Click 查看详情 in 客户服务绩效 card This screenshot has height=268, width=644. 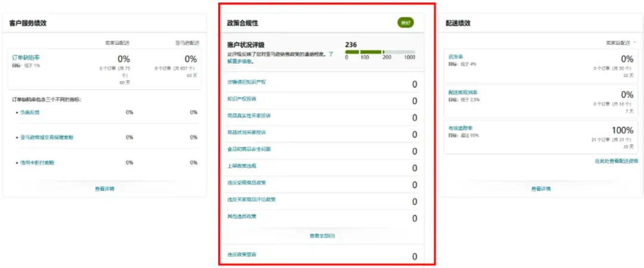click(x=104, y=189)
